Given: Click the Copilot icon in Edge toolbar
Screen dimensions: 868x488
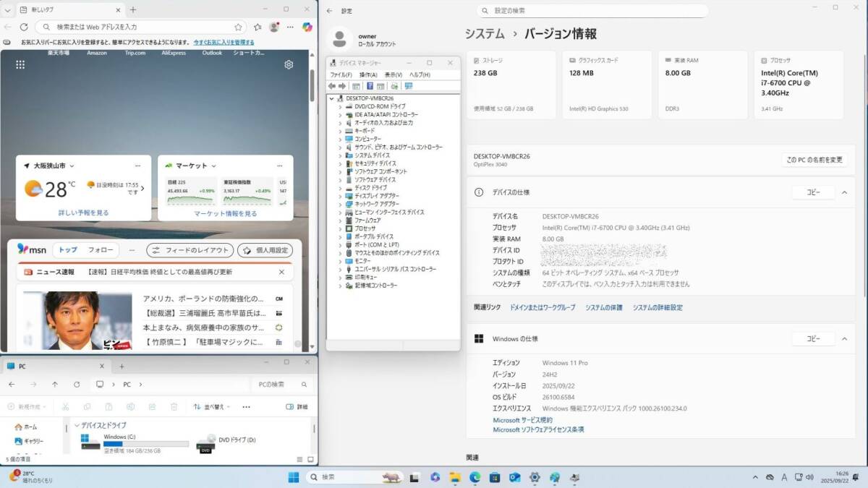Looking at the screenshot, I should (307, 27).
